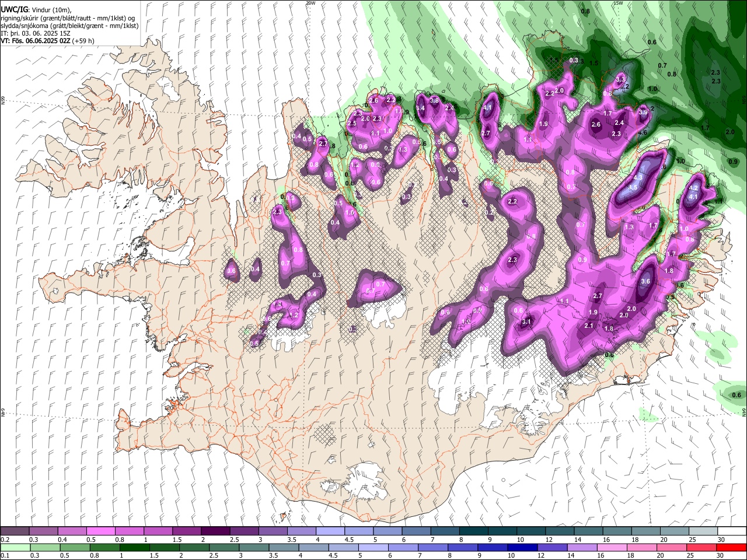The height and width of the screenshot is (560, 747).
Task: Click the '4.3' snowfall value on the map
Action: (638, 177)
